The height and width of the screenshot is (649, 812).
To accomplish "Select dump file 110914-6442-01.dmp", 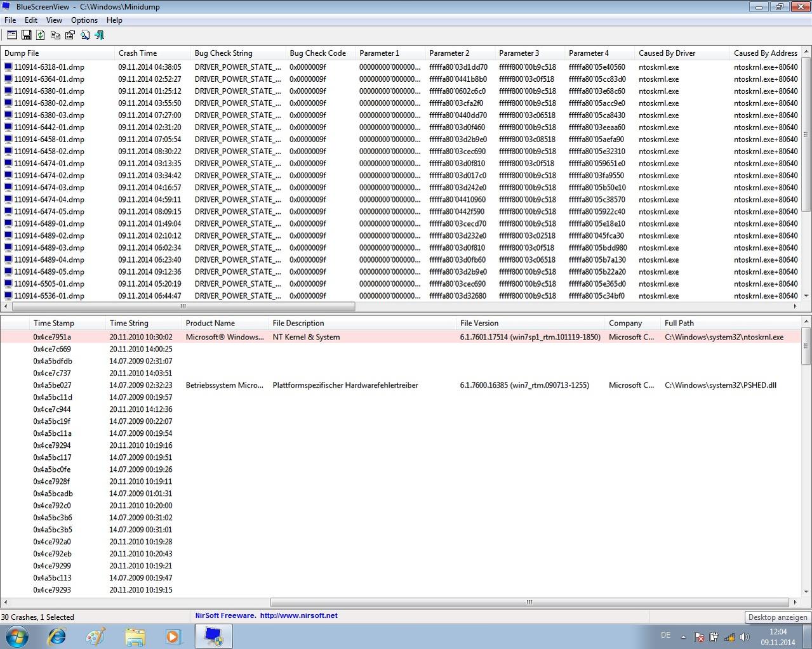I will tap(49, 127).
